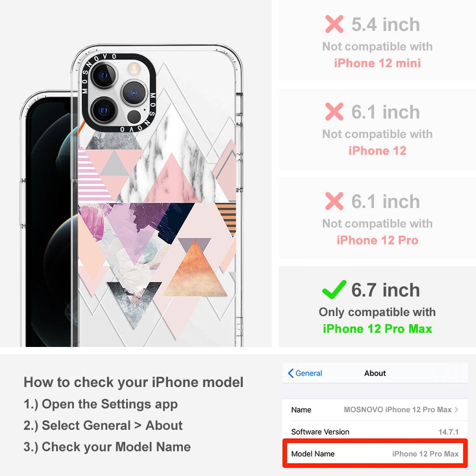Click the top-left camera lens on the case
This screenshot has height=476, width=476.
click(x=104, y=75)
